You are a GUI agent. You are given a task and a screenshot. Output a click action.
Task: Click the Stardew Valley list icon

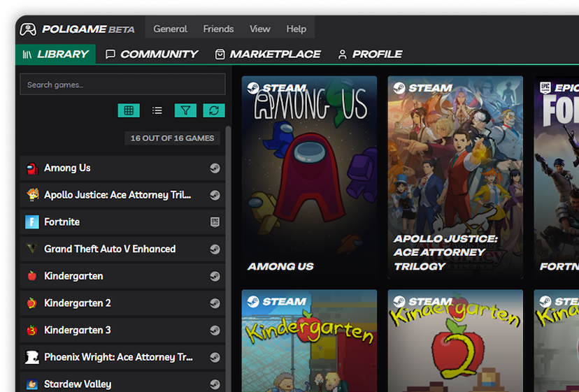pos(32,384)
